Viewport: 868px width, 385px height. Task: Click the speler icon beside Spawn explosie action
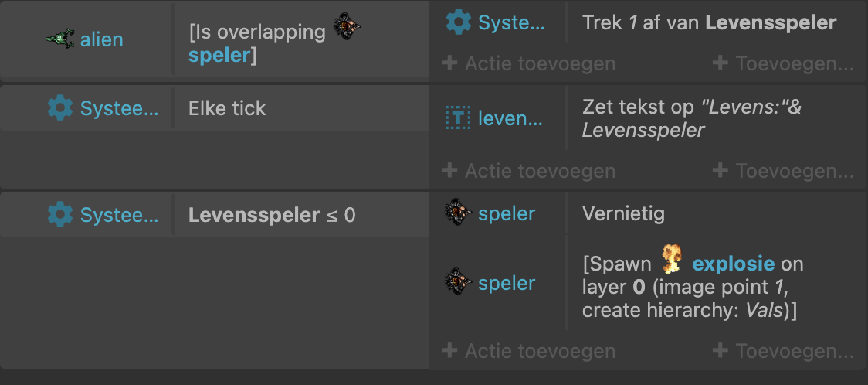pos(458,283)
